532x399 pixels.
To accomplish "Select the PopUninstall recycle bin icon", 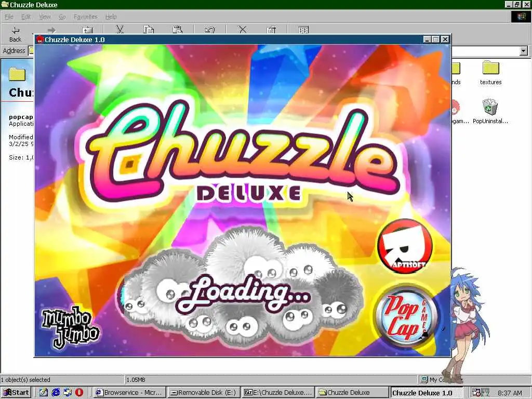I will pos(490,107).
